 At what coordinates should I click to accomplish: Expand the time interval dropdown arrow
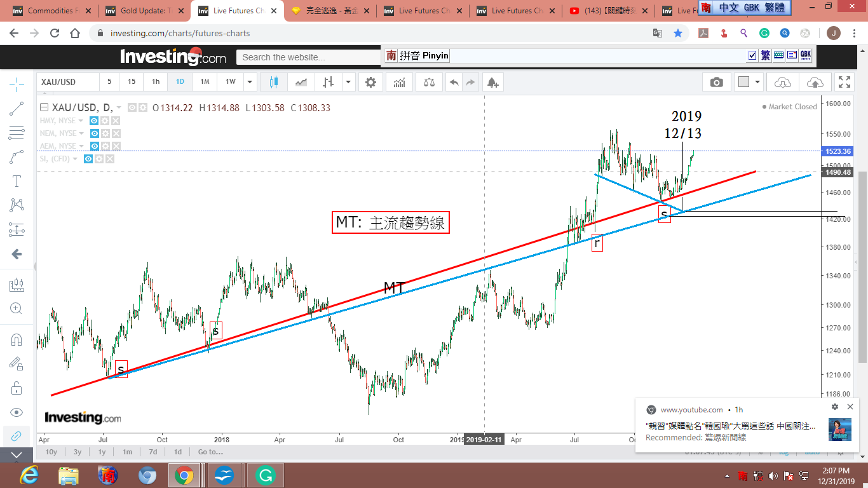[250, 82]
